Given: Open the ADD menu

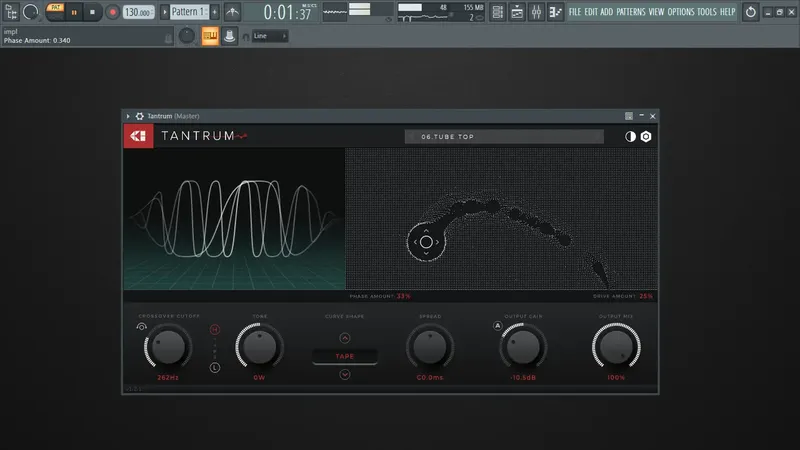Looking at the screenshot, I should pyautogui.click(x=607, y=12).
